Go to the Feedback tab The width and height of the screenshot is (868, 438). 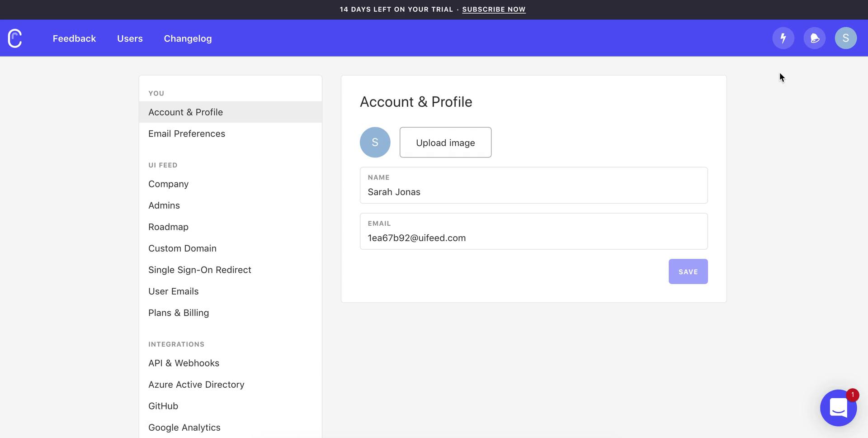(x=74, y=38)
